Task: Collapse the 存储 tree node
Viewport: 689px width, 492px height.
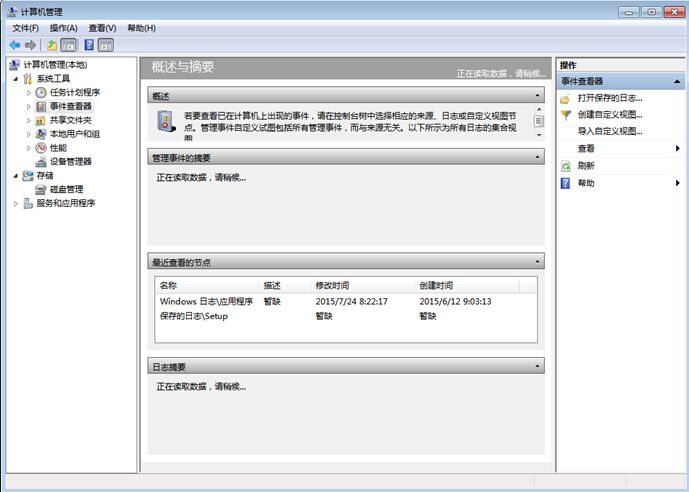Action: [16, 176]
